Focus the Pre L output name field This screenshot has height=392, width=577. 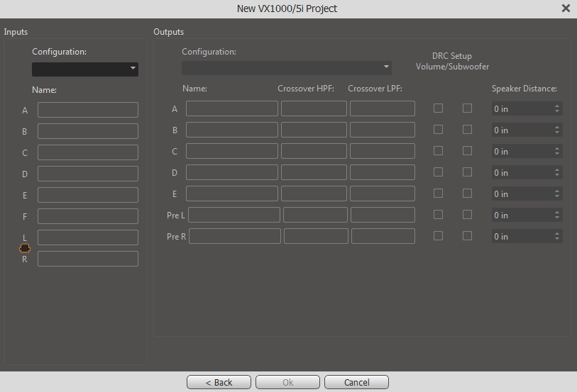[x=234, y=215]
